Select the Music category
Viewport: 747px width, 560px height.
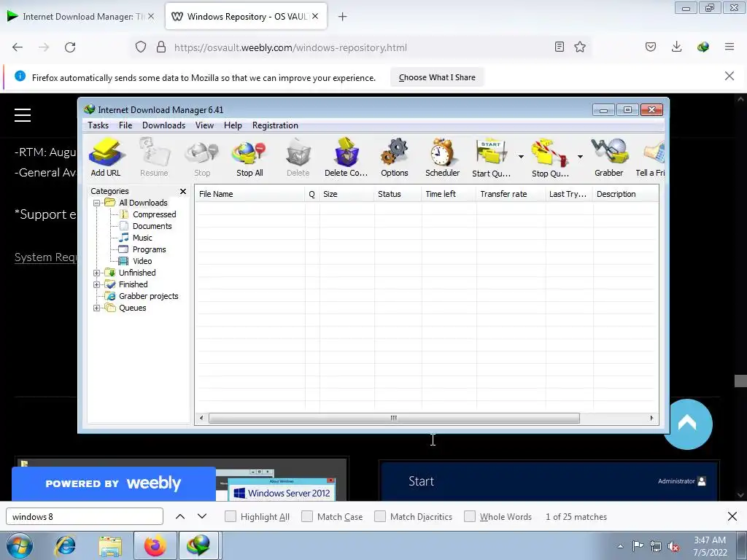(x=142, y=238)
